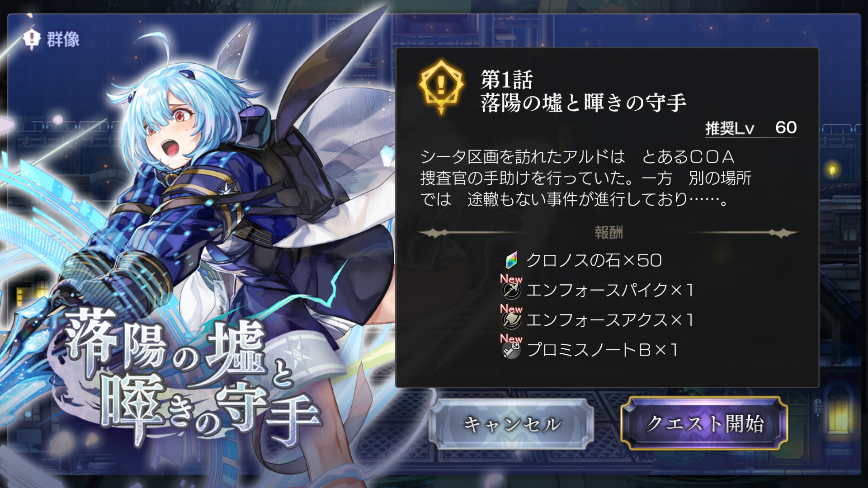Click the エンフォースアクス axe icon
This screenshot has height=488, width=868.
tap(511, 320)
